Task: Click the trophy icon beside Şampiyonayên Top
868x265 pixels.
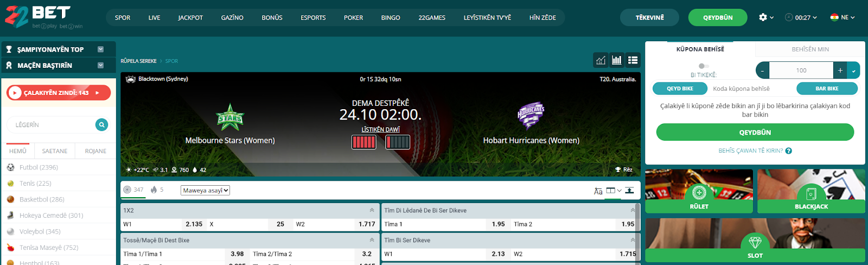Action: (9, 49)
